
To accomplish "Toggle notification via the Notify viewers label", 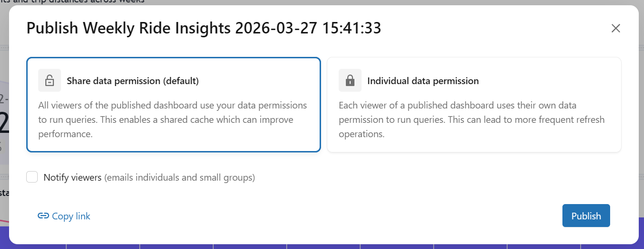I will click(73, 177).
